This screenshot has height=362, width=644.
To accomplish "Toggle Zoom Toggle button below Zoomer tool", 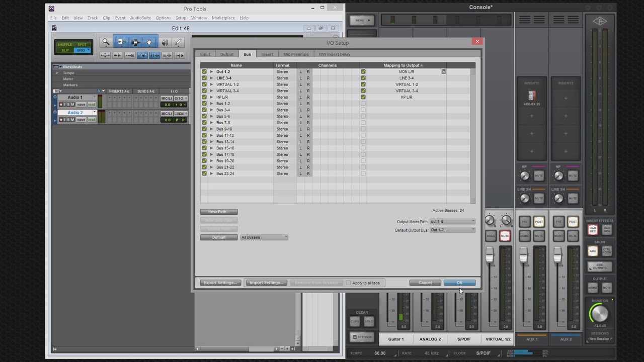I will tap(105, 55).
